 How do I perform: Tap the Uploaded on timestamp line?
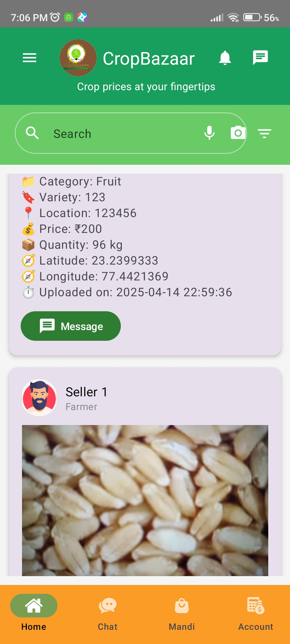click(x=135, y=292)
